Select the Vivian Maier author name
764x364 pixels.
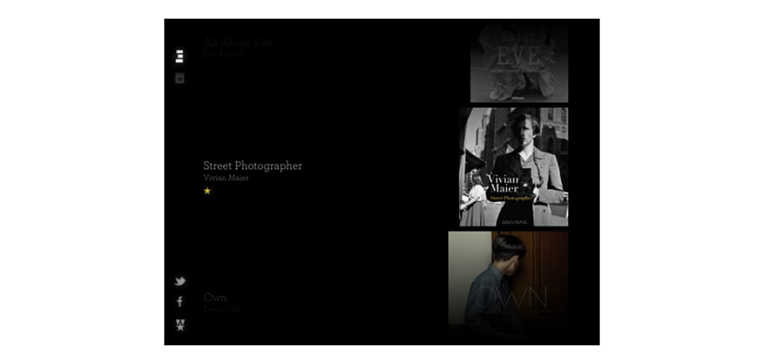pyautogui.click(x=226, y=178)
